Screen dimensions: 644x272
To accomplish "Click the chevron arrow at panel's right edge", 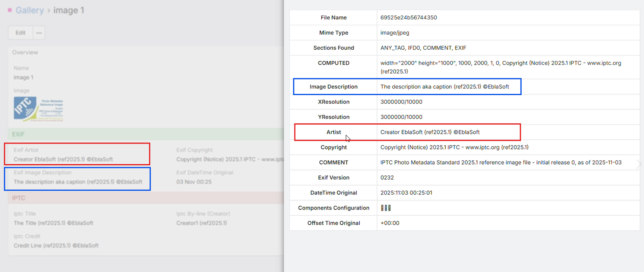I will pos(638,164).
